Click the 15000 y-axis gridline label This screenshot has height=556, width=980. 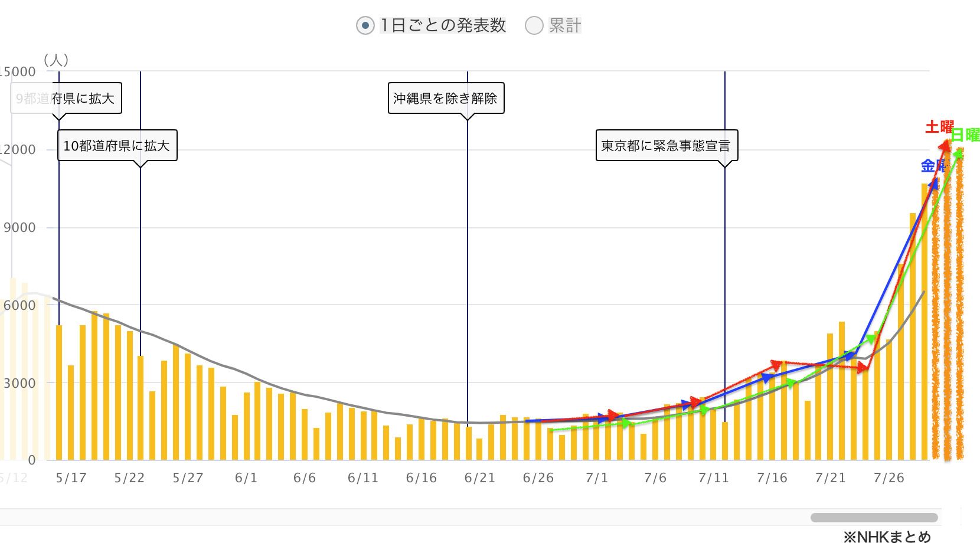(x=18, y=72)
